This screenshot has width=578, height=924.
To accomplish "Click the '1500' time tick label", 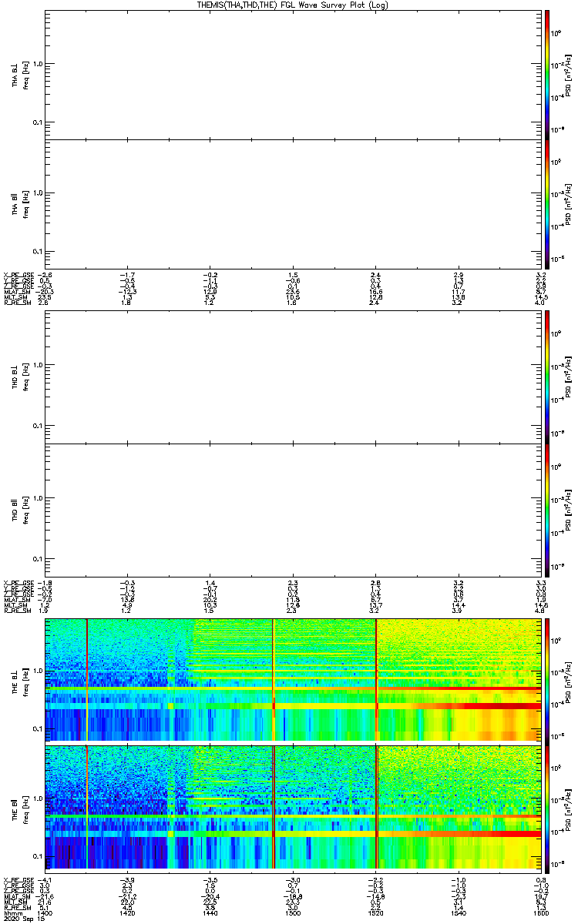I will pyautogui.click(x=293, y=913).
